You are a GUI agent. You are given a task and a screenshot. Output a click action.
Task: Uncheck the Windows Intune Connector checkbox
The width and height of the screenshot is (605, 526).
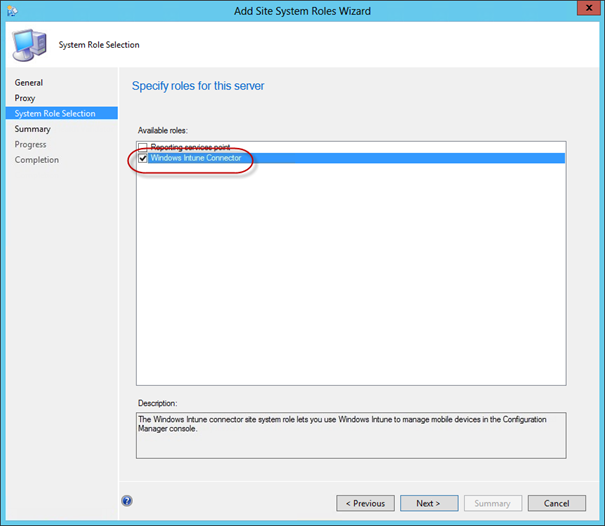click(143, 158)
